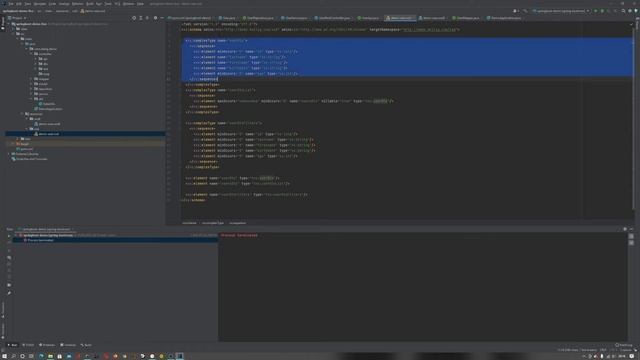Screen dimensions: 640x360
Task: Switch to IntelliJ via its taskbar icon
Action: 180,356
